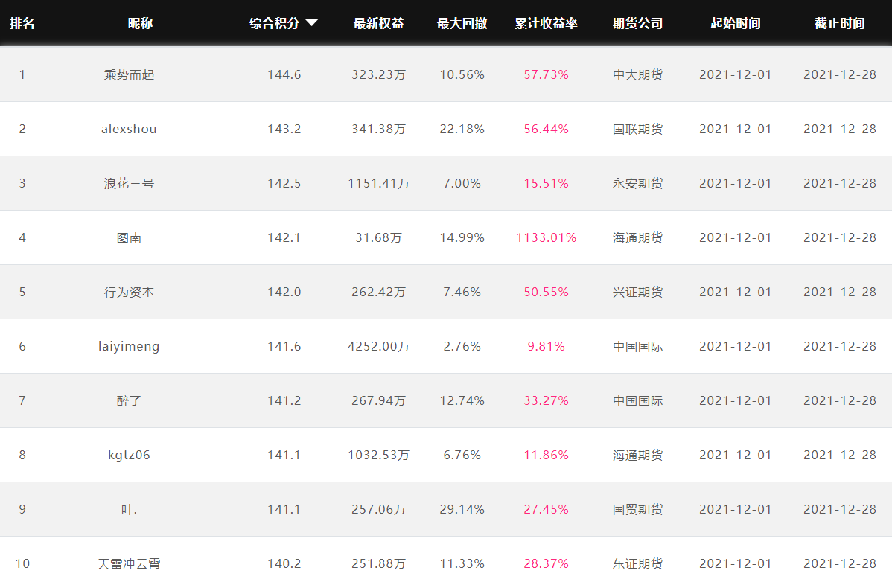
Task: Click the score 140.2
Action: tap(284, 563)
